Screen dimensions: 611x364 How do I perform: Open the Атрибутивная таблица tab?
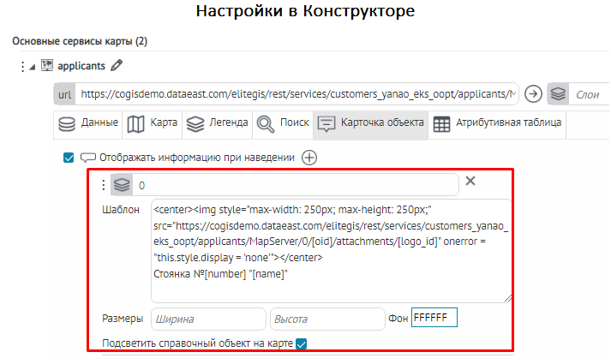497,123
